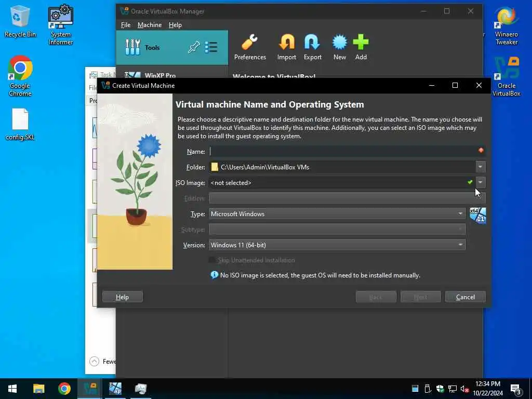Click the blue info icon by ISO message
The height and width of the screenshot is (399, 532).
pos(214,275)
